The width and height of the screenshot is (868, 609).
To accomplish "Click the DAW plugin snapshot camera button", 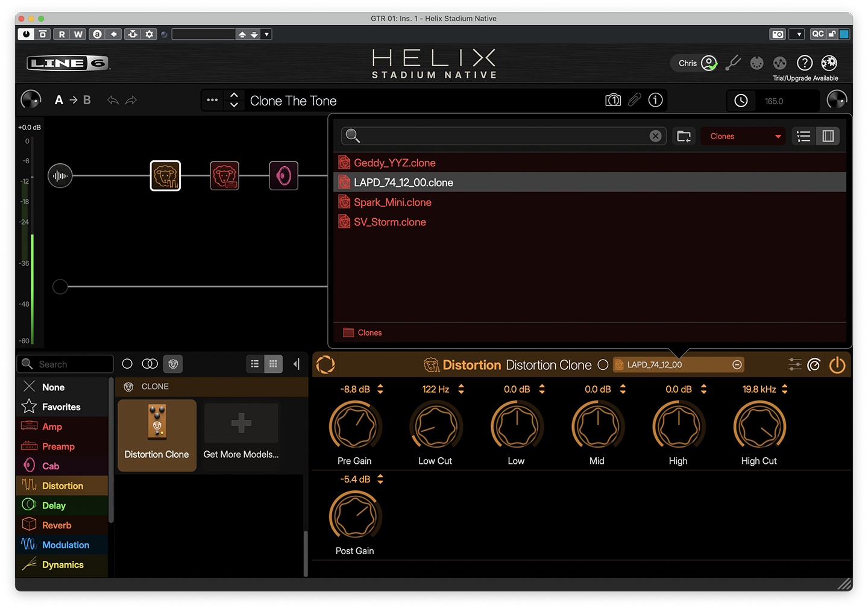I will 778,34.
